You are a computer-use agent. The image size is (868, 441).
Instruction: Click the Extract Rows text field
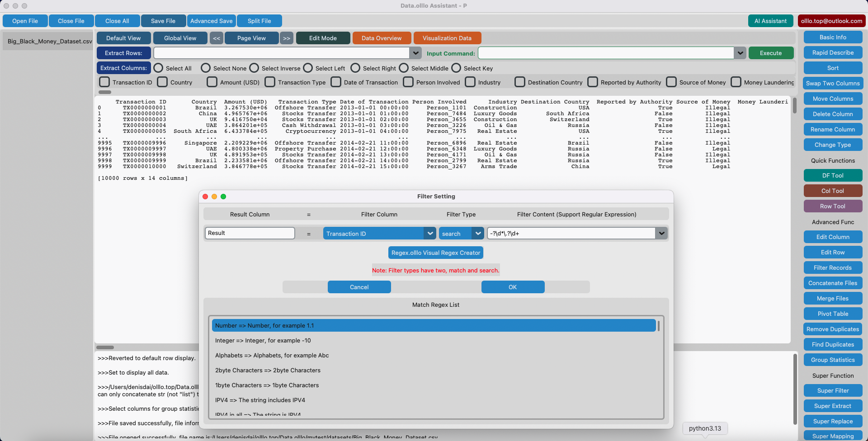(281, 53)
